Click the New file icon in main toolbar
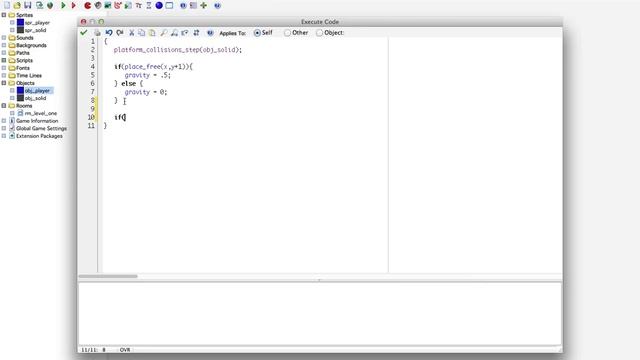This screenshot has height=360, width=640. coord(7,5)
